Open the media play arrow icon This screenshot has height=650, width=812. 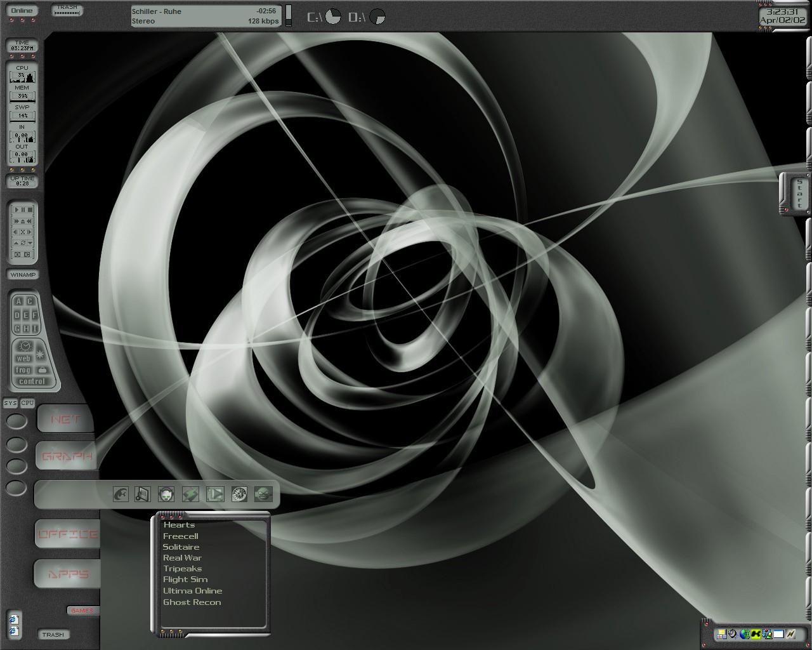click(215, 494)
